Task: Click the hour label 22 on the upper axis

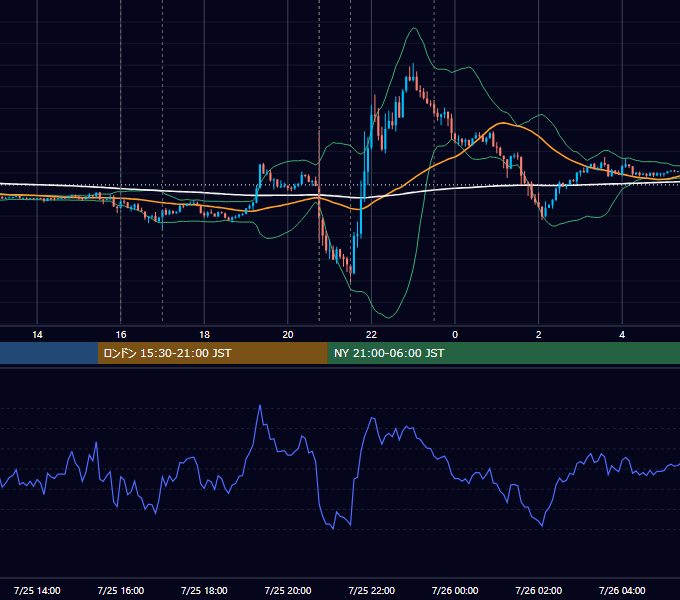Action: click(x=371, y=335)
